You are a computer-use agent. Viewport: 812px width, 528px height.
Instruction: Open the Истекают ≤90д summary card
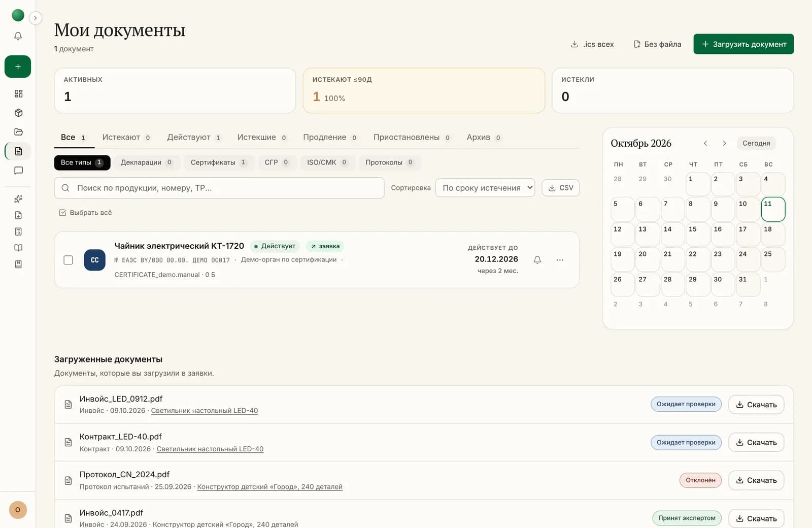(x=424, y=90)
